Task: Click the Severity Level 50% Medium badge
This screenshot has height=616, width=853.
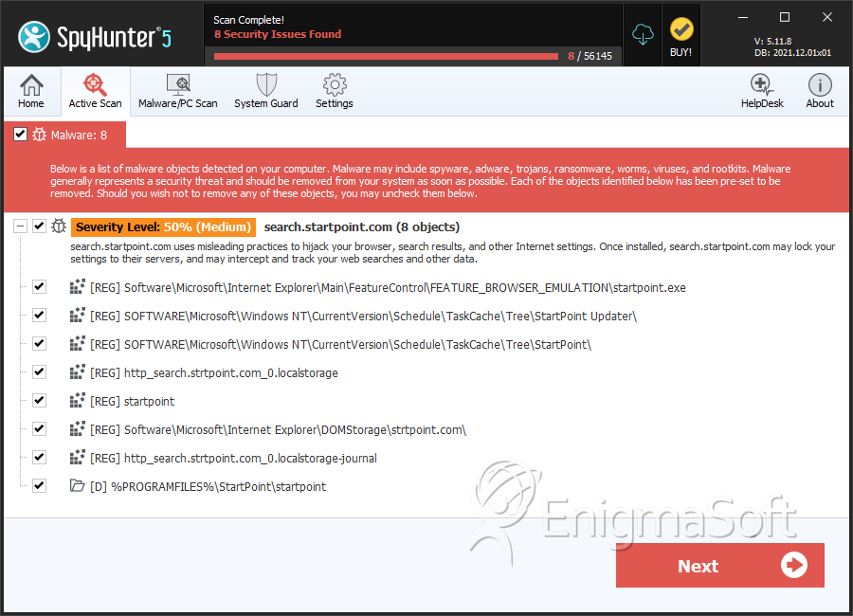Action: (x=163, y=227)
